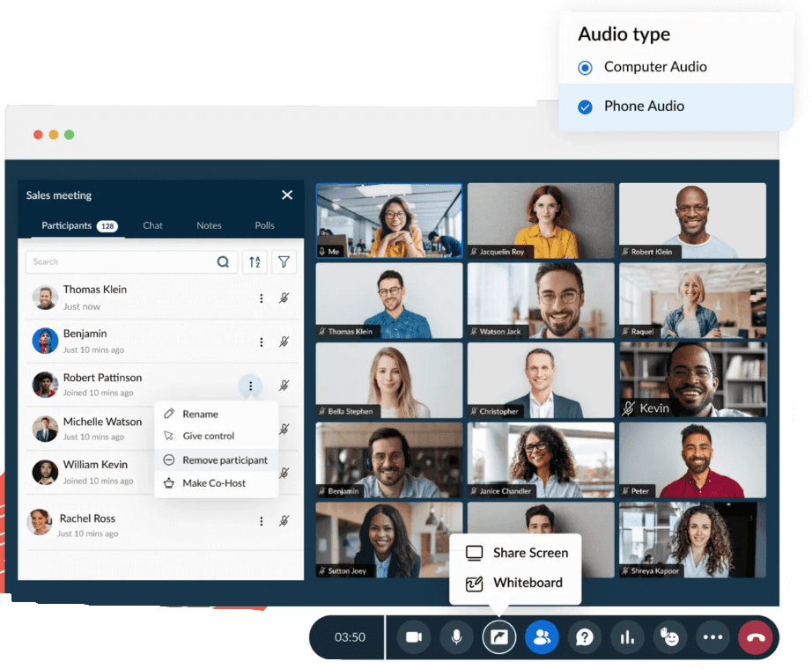
Task: Open the polls bar chart icon
Action: 627,637
